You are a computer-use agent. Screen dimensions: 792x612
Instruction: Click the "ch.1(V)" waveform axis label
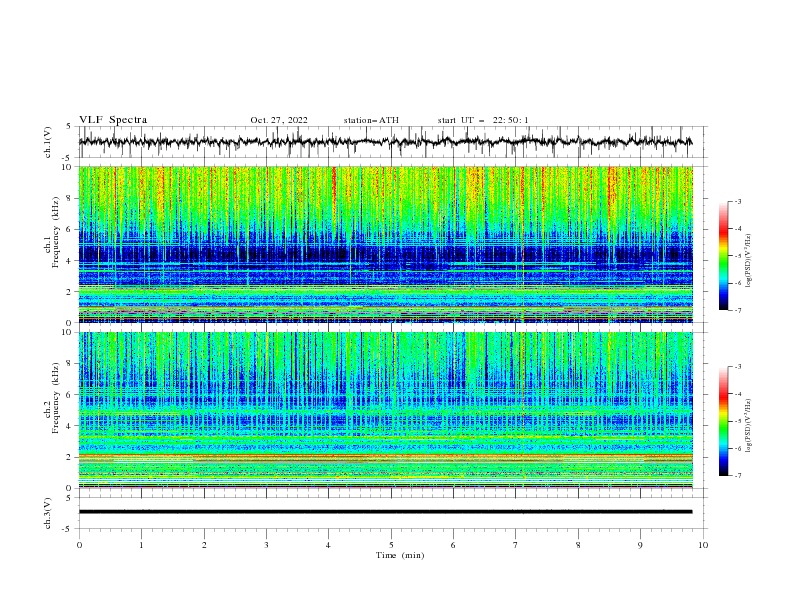[48, 142]
